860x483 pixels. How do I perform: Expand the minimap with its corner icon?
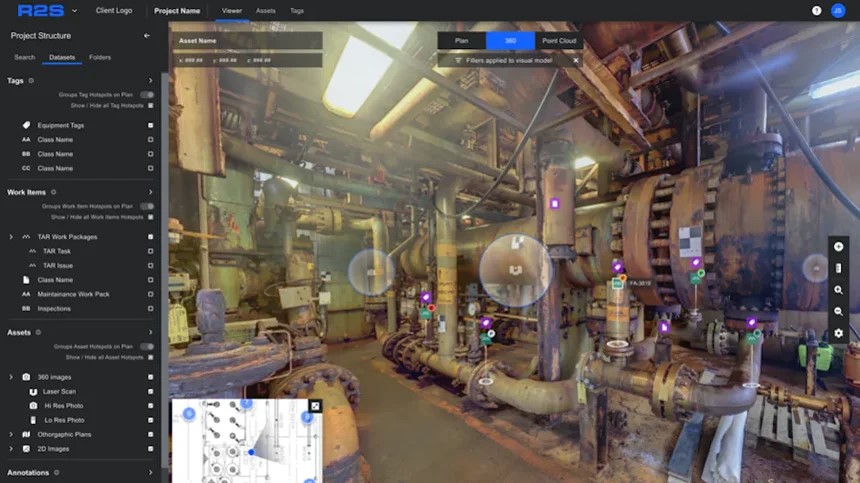tap(315, 406)
